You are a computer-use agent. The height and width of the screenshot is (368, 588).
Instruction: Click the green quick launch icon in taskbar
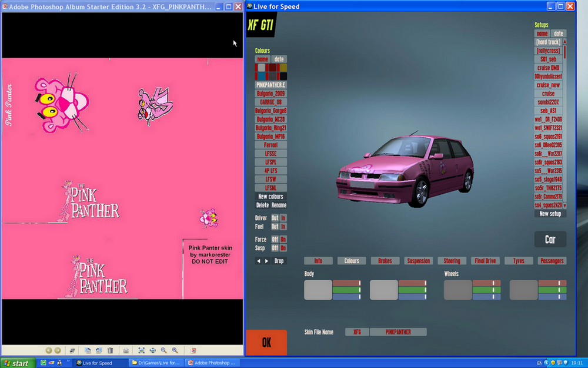coord(43,363)
